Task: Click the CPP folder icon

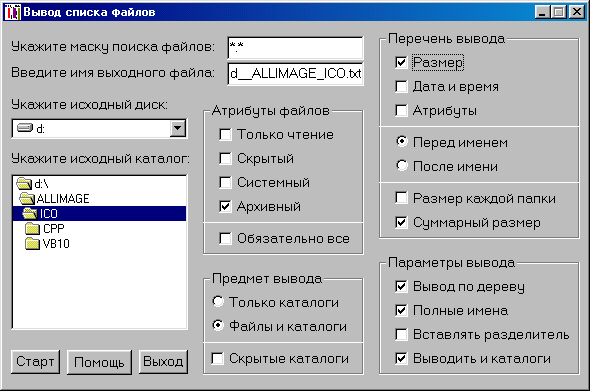Action: pos(32,228)
